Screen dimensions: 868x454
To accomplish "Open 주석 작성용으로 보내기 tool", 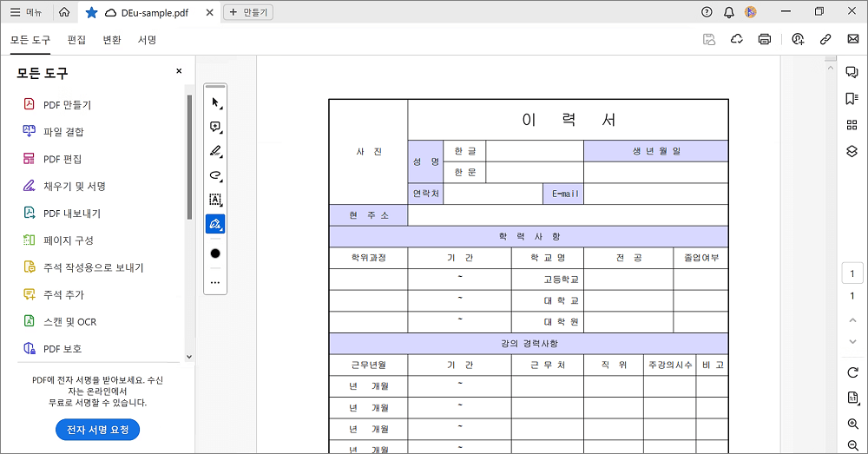I will (x=83, y=267).
